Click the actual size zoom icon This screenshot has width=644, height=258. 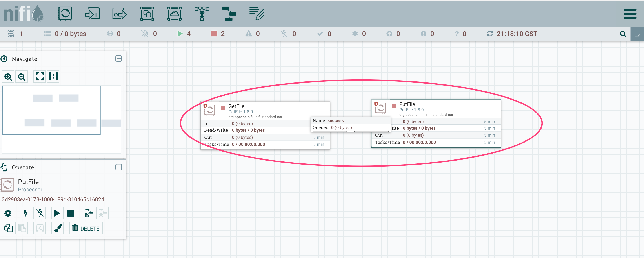(x=53, y=77)
